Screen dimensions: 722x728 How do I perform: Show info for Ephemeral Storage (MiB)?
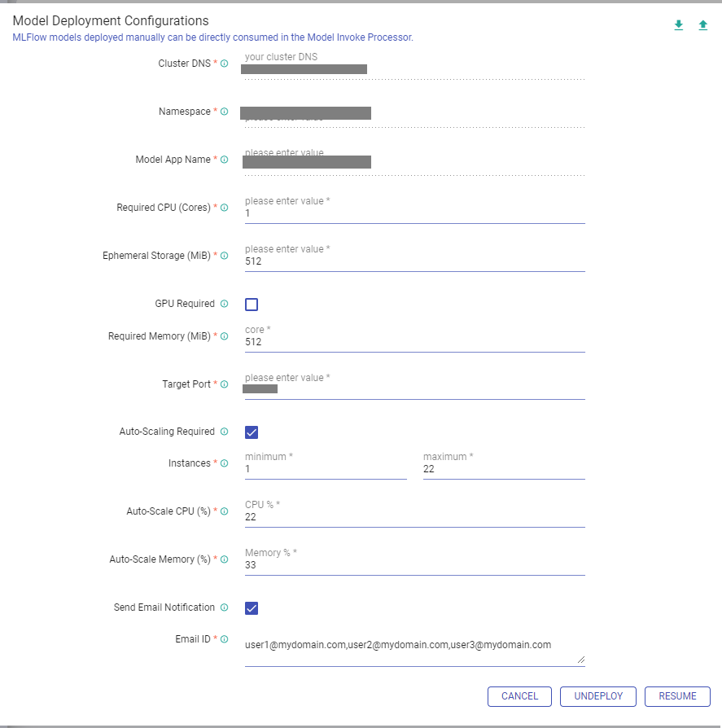(x=224, y=256)
